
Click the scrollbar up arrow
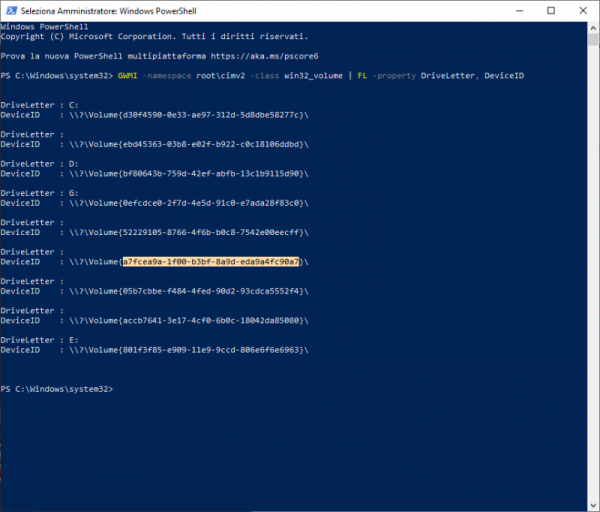[x=593, y=28]
